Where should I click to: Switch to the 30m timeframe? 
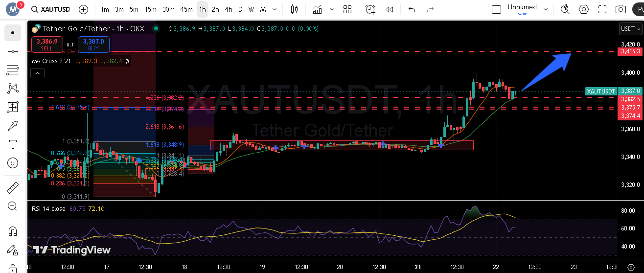coord(168,9)
